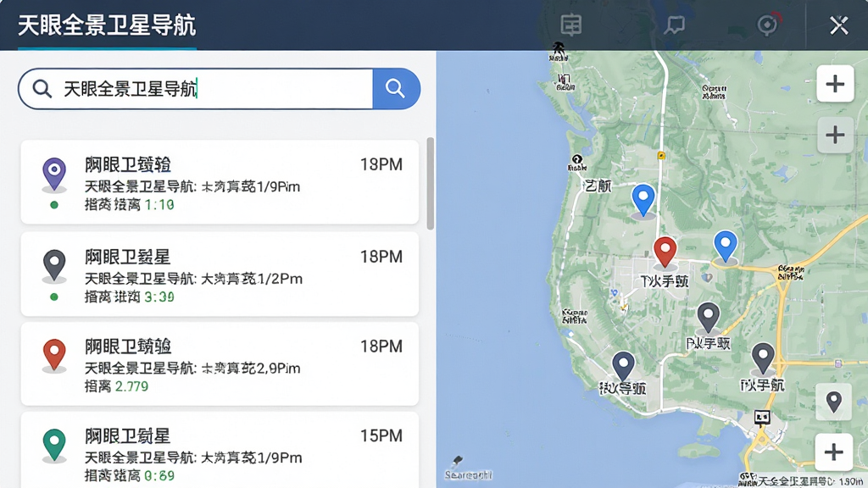Click the plus button below the location pin button
The image size is (868, 488).
pos(834,452)
